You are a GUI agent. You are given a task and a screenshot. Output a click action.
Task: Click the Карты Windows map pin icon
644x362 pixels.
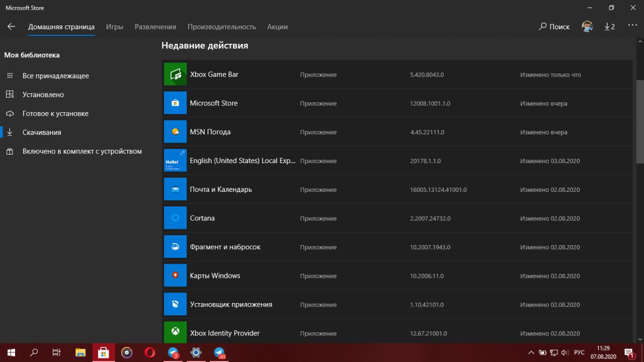(x=175, y=275)
